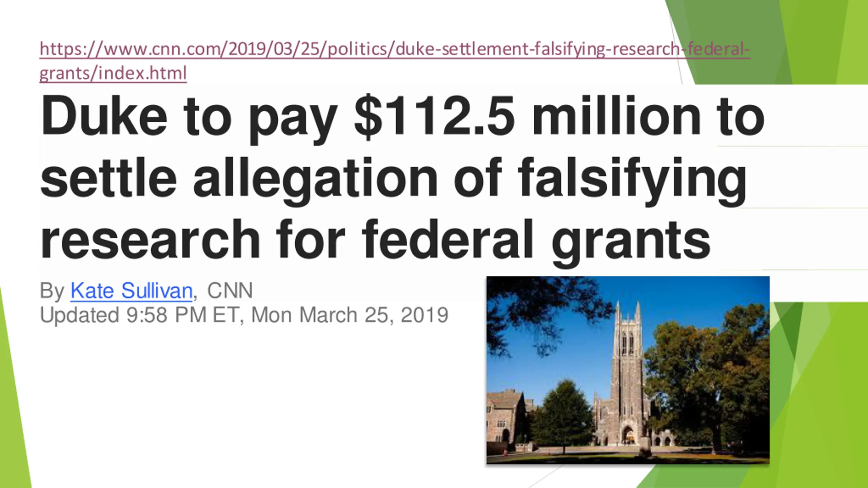Click 'research for federal grants' headline line
Screen dimensions: 868x488
point(375,241)
